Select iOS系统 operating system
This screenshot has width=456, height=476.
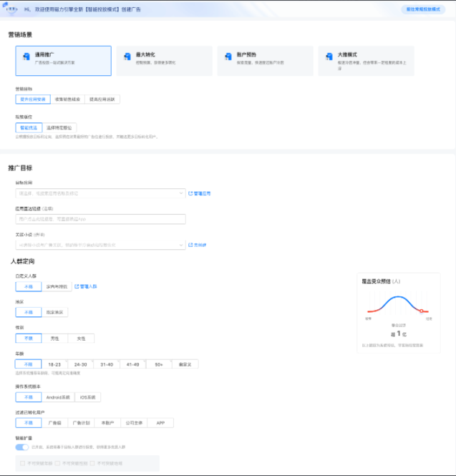coord(87,397)
